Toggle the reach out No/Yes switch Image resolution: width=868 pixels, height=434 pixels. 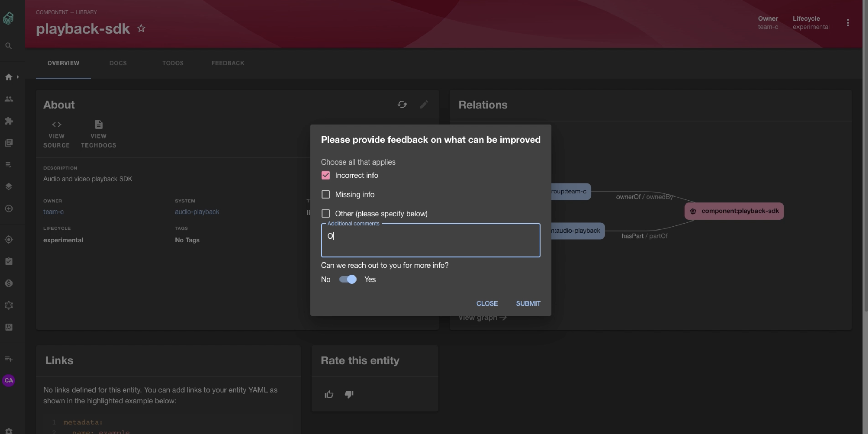[348, 279]
